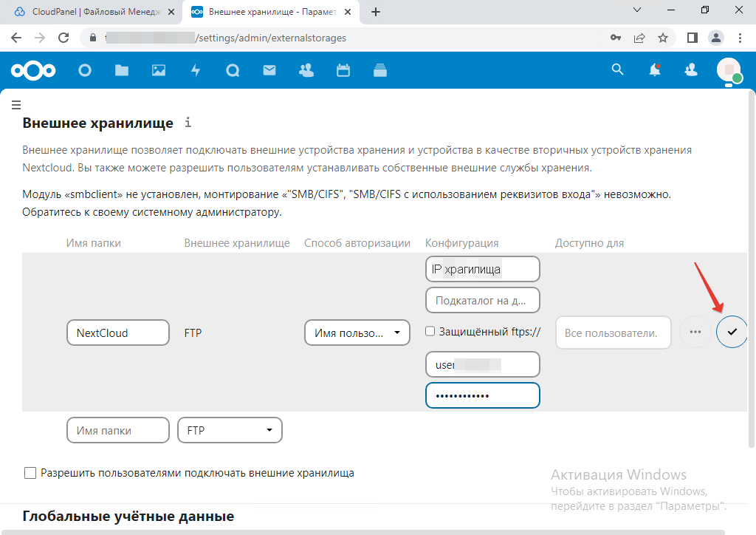The height and width of the screenshot is (535, 756).
Task: Open the Все пользователи availability selector
Action: pyautogui.click(x=612, y=333)
